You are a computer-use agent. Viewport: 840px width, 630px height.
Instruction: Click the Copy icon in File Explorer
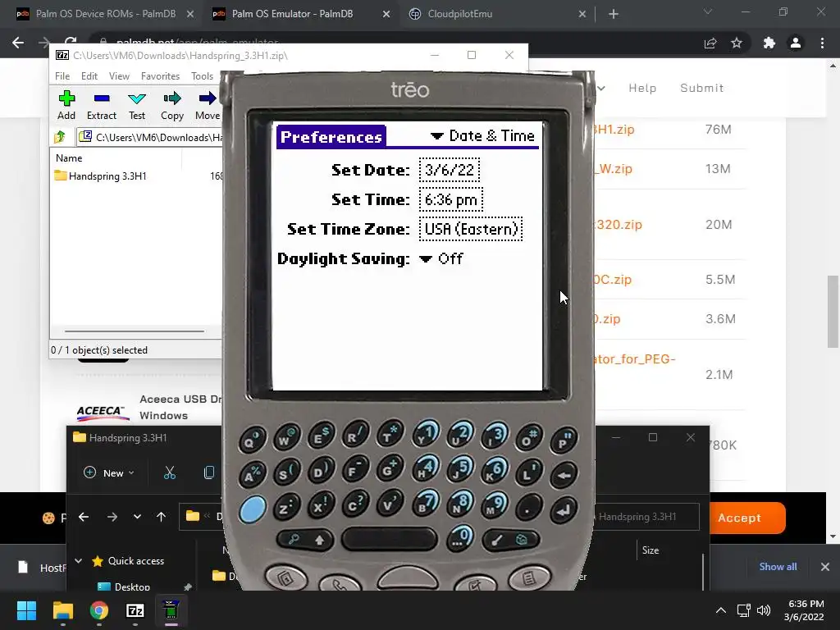[x=209, y=472]
